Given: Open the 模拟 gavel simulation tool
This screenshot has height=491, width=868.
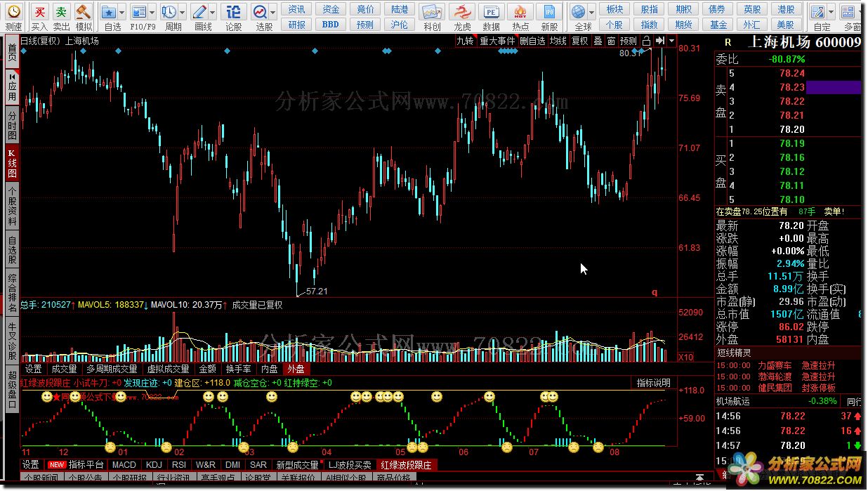Looking at the screenshot, I should coord(84,12).
